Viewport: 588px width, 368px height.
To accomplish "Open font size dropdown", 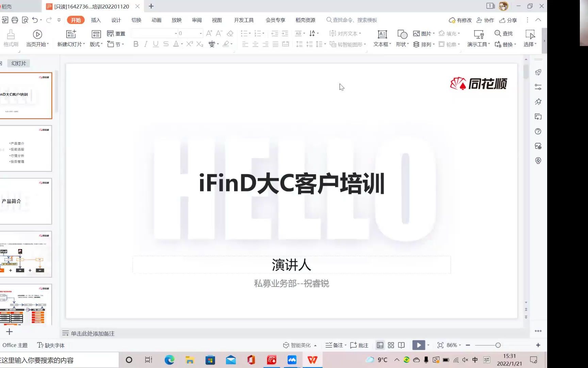I will point(201,33).
